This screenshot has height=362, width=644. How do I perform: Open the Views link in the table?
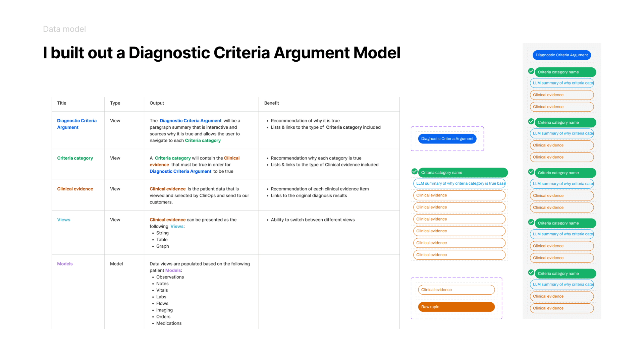[63, 220]
